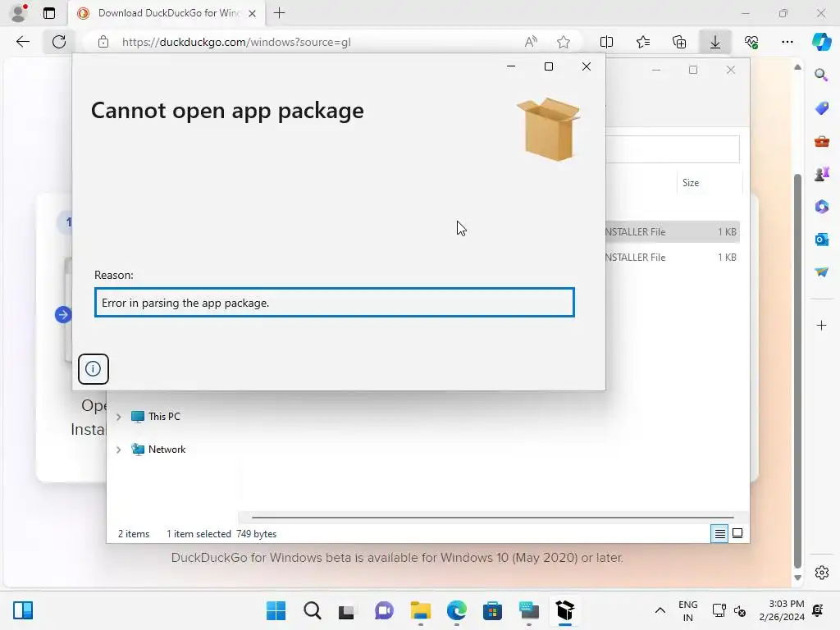Select Network in navigation pane
Viewport: 840px width, 630px height.
167,449
